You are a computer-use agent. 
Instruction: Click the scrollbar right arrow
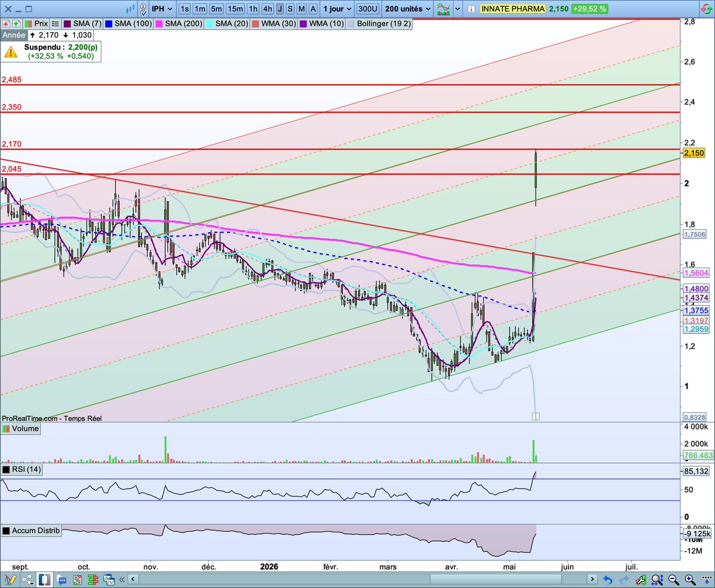point(592,580)
